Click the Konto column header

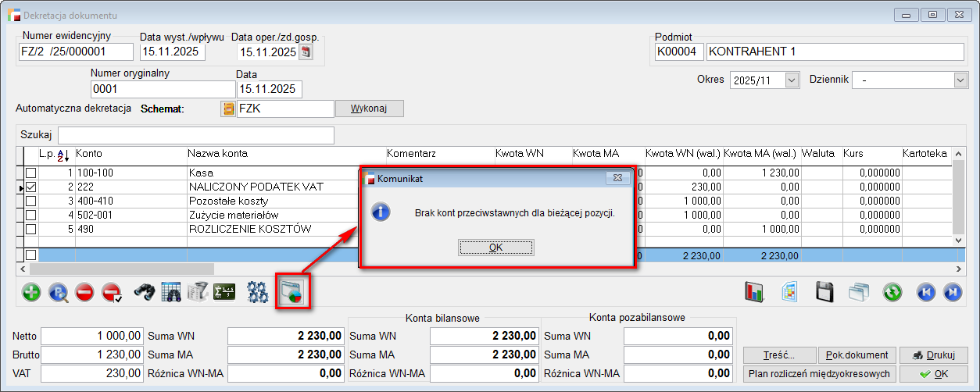[x=89, y=154]
